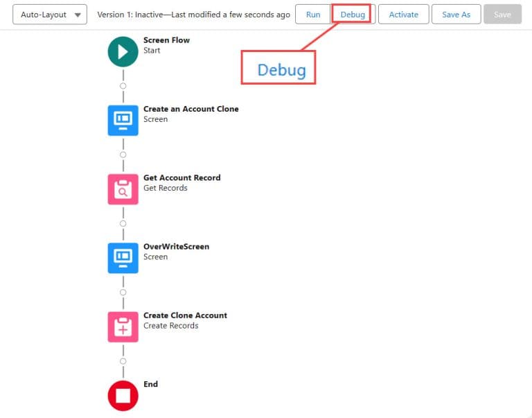Add element between Get Account Record and OverWriteScreen
The width and height of the screenshot is (532, 418).
123,224
